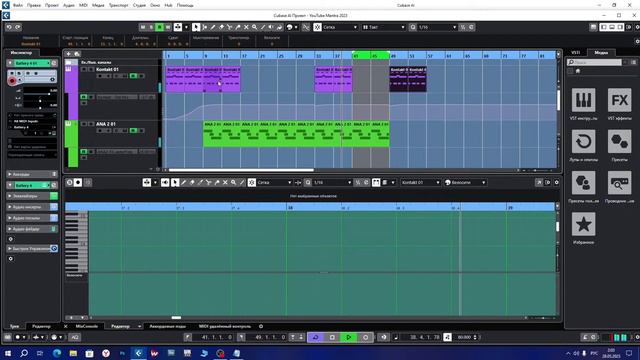The height and width of the screenshot is (360, 640).
Task: Click the inspector volume fader
Action: pyautogui.click(x=39, y=94)
